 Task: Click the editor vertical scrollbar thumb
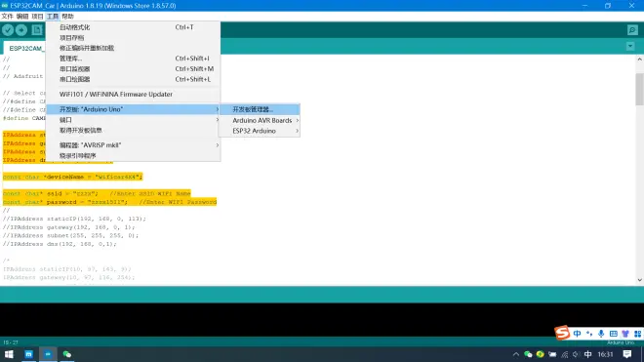point(639,89)
